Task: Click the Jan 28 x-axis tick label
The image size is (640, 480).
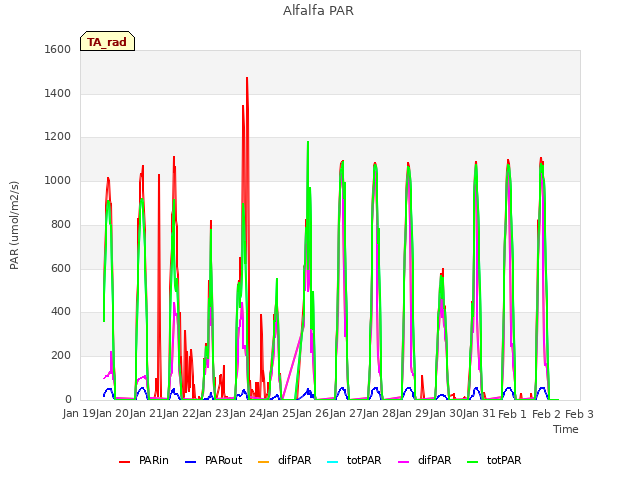Action: (380, 414)
